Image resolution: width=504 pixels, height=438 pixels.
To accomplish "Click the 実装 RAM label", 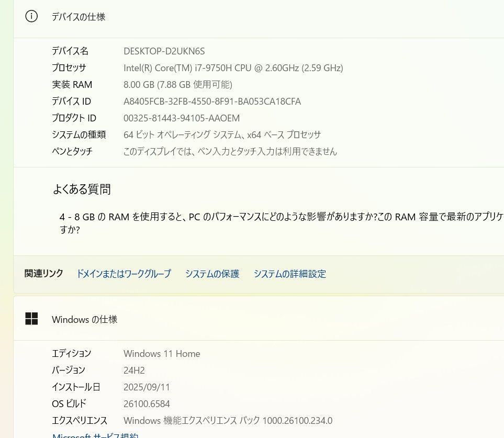I will (x=72, y=85).
